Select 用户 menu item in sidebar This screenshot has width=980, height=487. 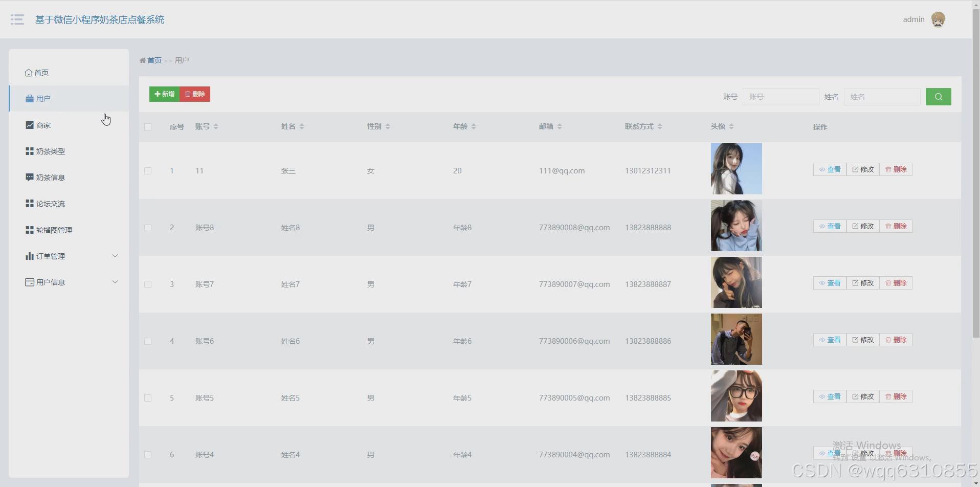69,98
